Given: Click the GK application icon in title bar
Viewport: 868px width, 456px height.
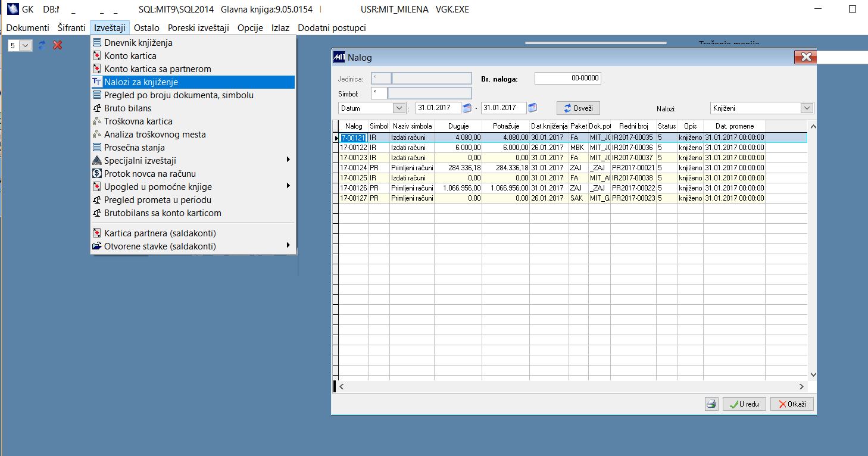Looking at the screenshot, I should click(x=12, y=10).
